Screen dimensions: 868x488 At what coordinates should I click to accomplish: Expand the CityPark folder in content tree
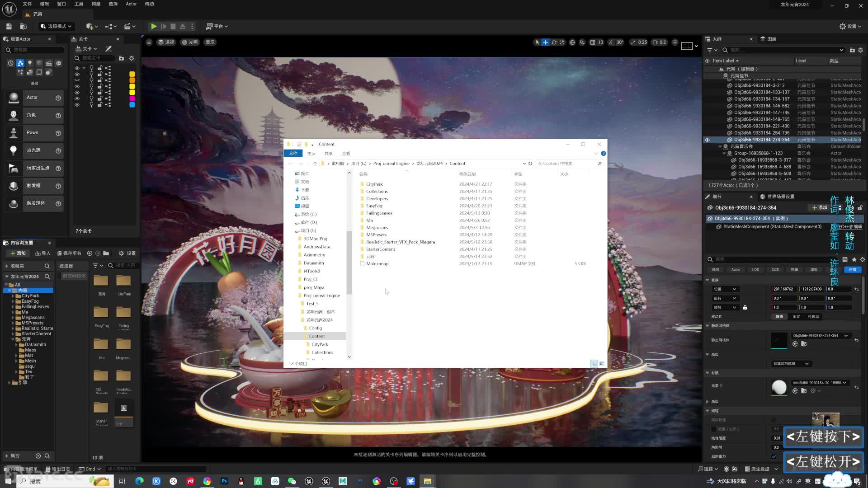(13, 296)
